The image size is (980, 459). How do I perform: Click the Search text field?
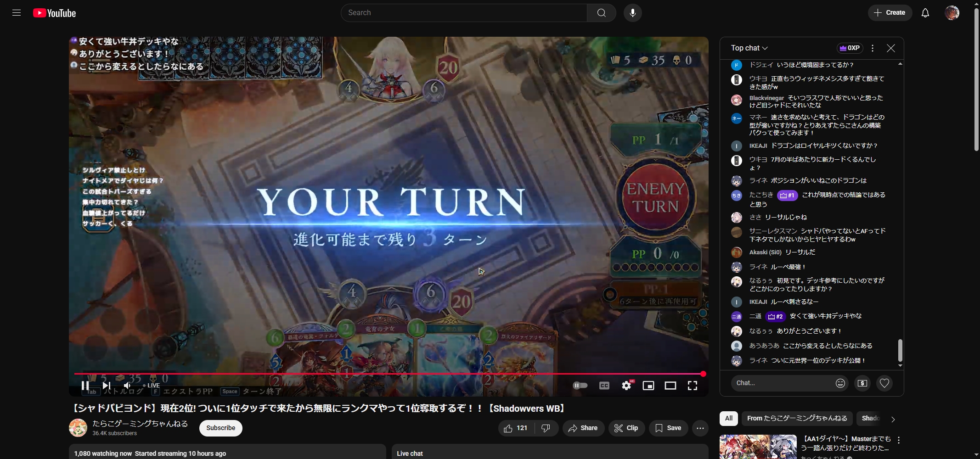[464, 13]
